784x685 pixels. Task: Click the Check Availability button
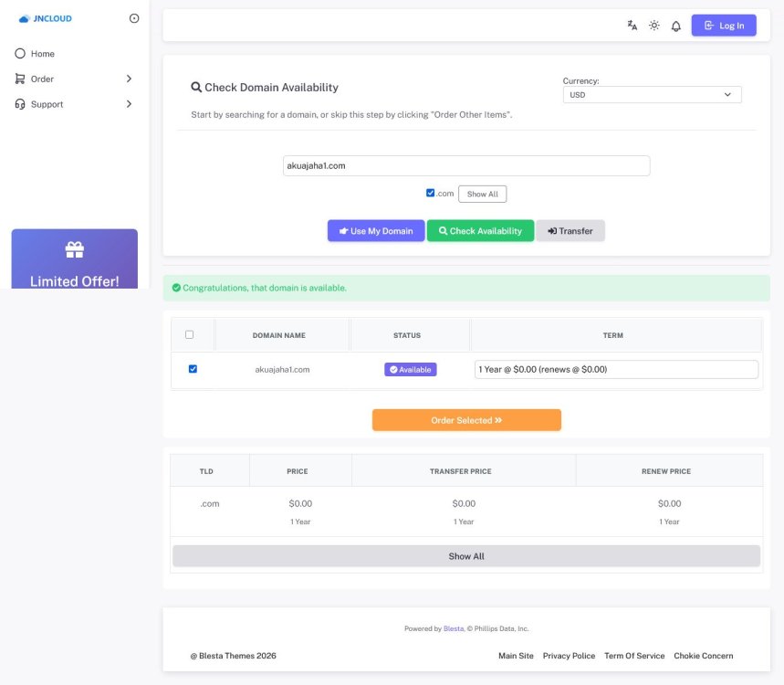(480, 231)
